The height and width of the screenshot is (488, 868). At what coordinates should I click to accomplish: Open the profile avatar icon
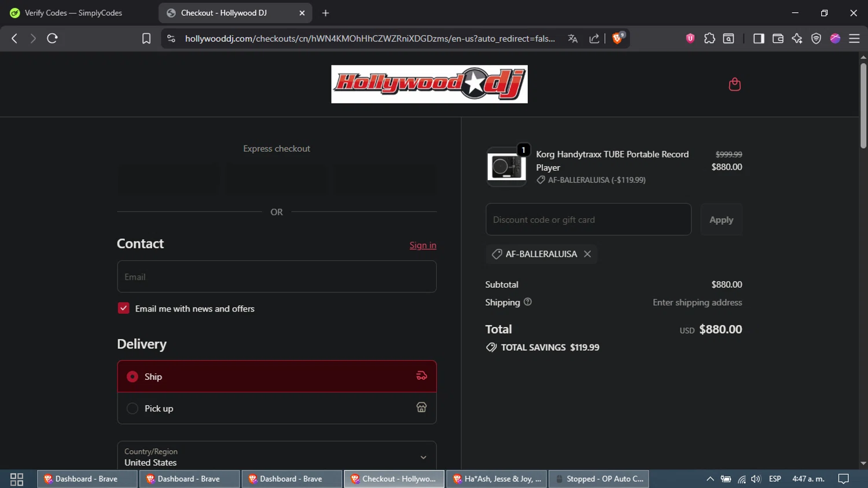(835, 38)
